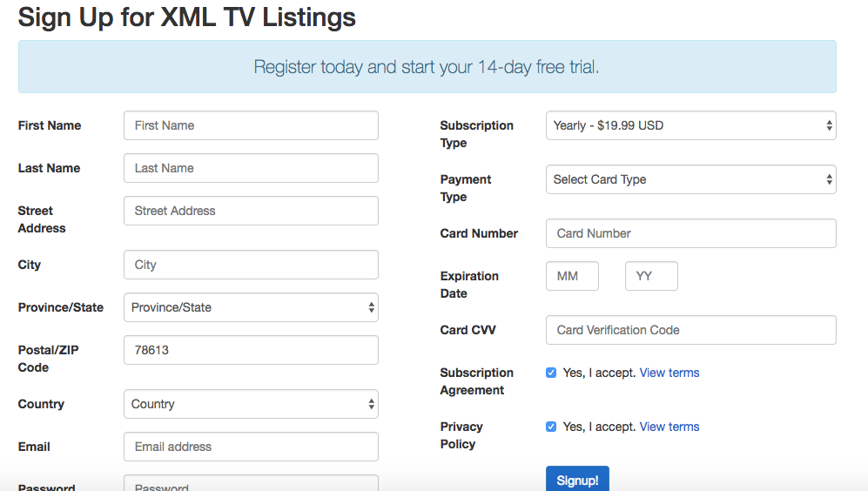868x491 pixels.
Task: Expand the Country dropdown
Action: click(x=251, y=404)
